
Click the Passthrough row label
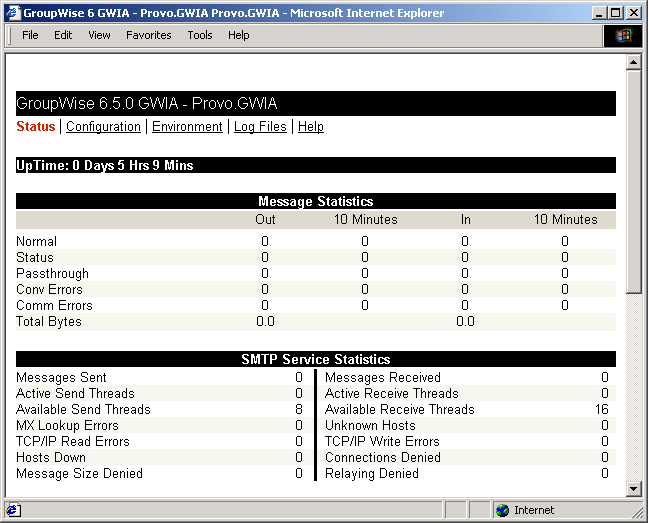pos(52,273)
